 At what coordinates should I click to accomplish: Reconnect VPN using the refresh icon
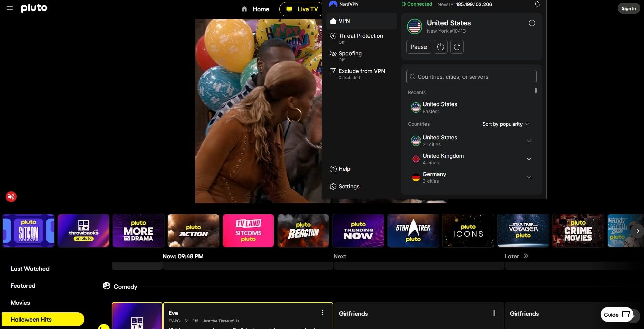(x=457, y=47)
